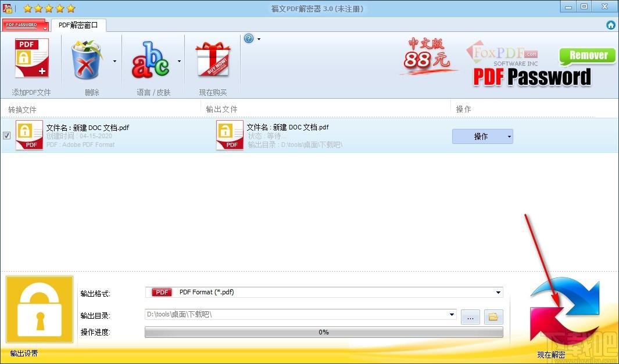
Task: Expand the output directory path dropdown
Action: 452,314
